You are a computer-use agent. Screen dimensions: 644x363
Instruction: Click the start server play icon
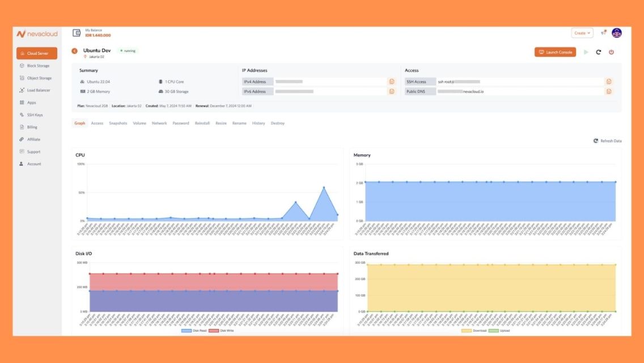[x=586, y=52]
